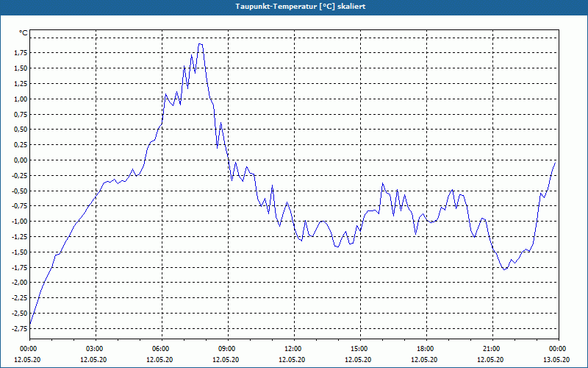Select the '-2,50' y-axis label

20,314
